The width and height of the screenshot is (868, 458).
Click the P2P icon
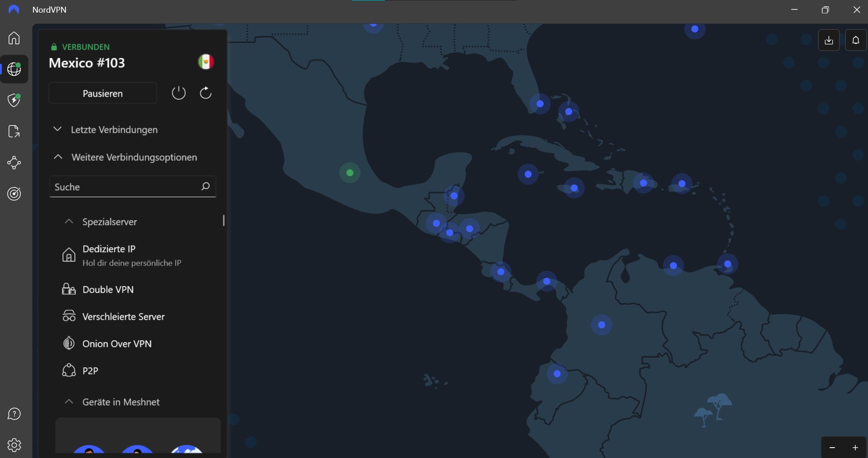pos(69,370)
